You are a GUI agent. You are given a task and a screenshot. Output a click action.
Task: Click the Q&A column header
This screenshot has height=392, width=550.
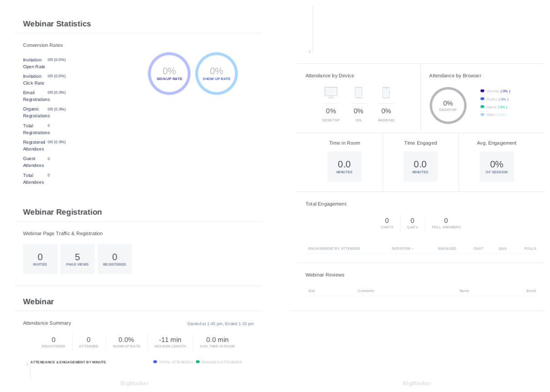pyautogui.click(x=503, y=249)
